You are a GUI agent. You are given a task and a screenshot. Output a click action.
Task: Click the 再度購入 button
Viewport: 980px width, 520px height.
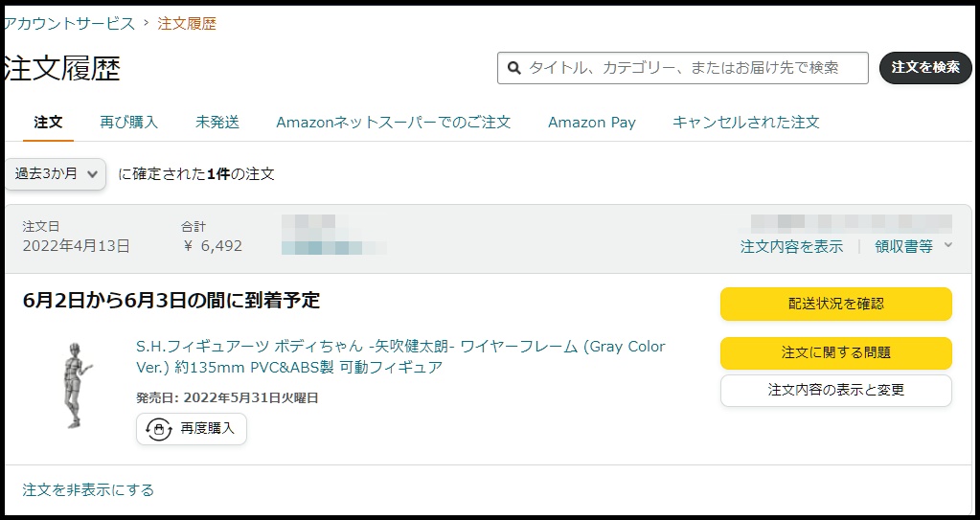pyautogui.click(x=192, y=429)
